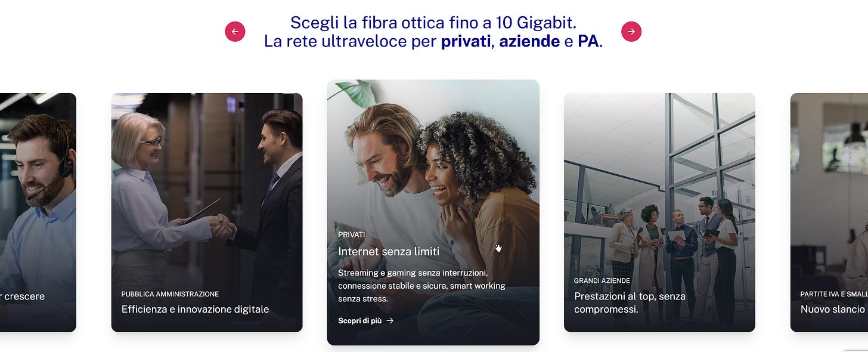Screen dimensions: 868x352
Task: Click the GRANDI AZIENDE category label
Action: [x=602, y=280]
